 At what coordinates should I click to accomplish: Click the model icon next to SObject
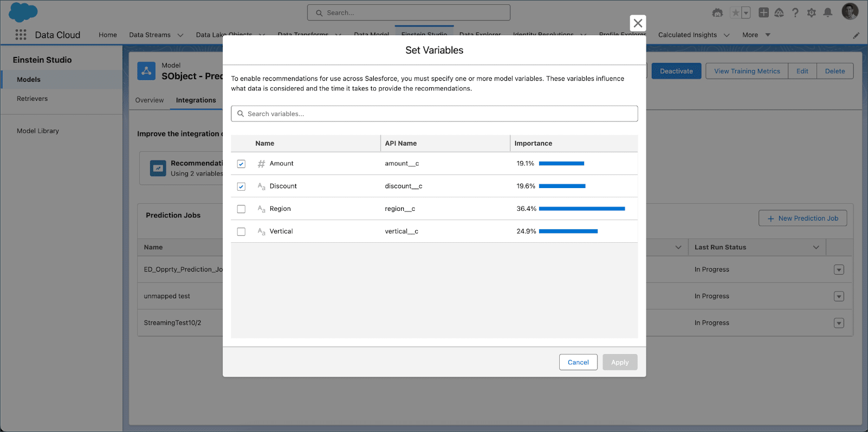click(x=146, y=71)
